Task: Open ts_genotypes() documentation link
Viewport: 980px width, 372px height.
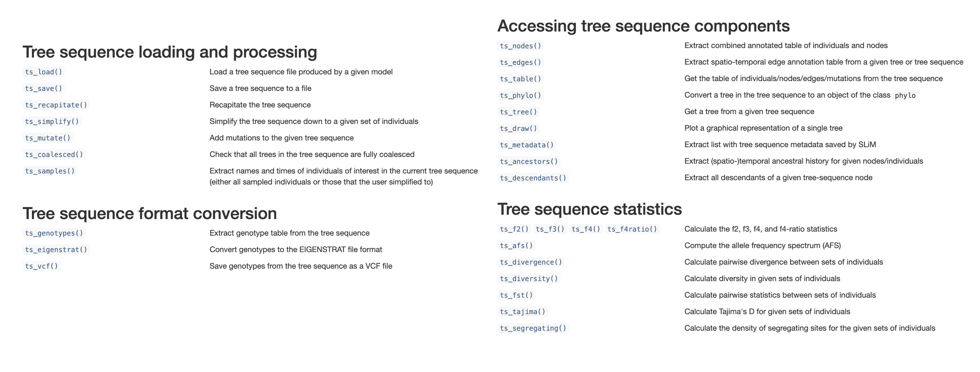Action: pos(54,233)
